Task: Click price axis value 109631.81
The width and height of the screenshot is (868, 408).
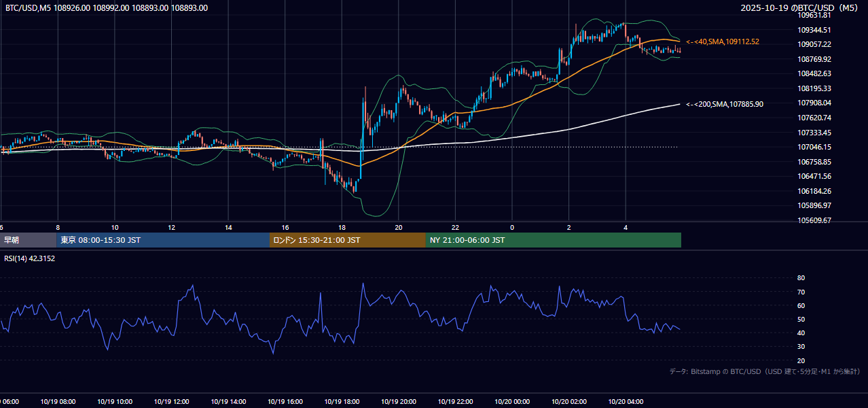Action: point(814,15)
